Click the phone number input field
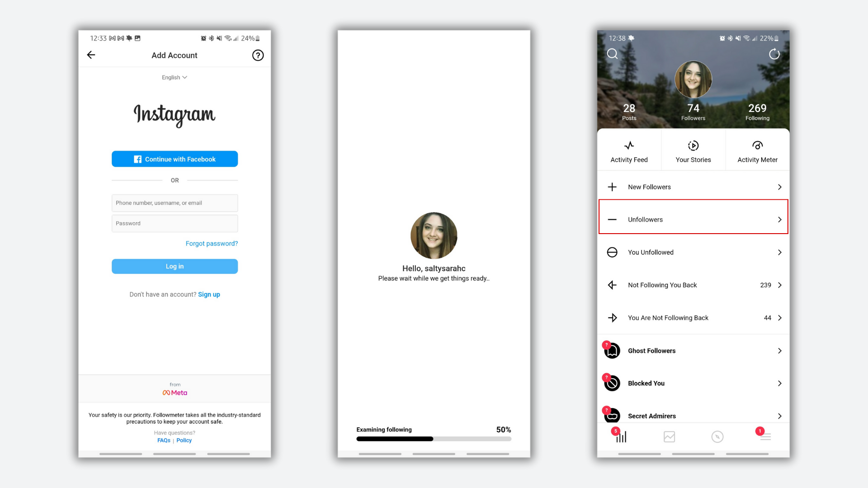The width and height of the screenshot is (868, 488). (x=175, y=202)
